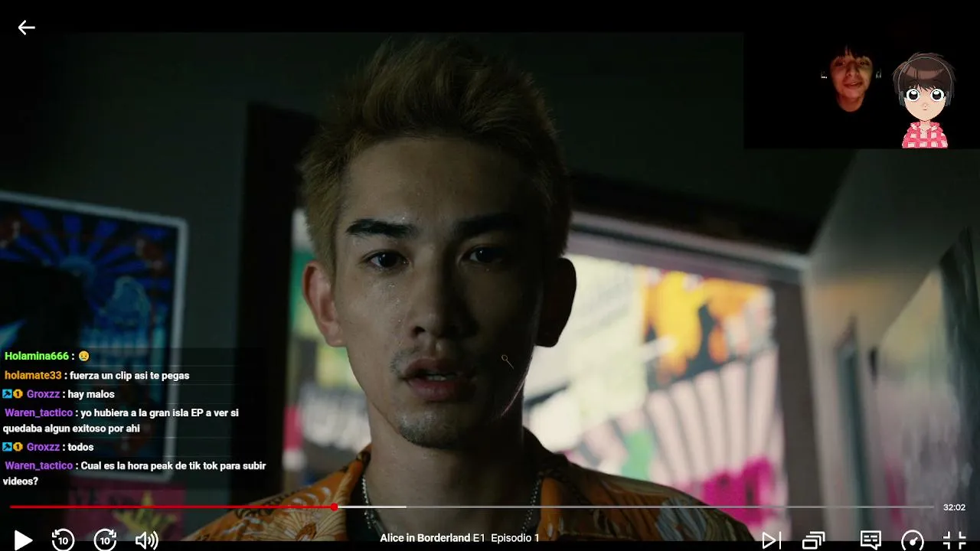Click the 32:02 remaining time
Viewport: 980px width, 551px height.
[x=954, y=507]
